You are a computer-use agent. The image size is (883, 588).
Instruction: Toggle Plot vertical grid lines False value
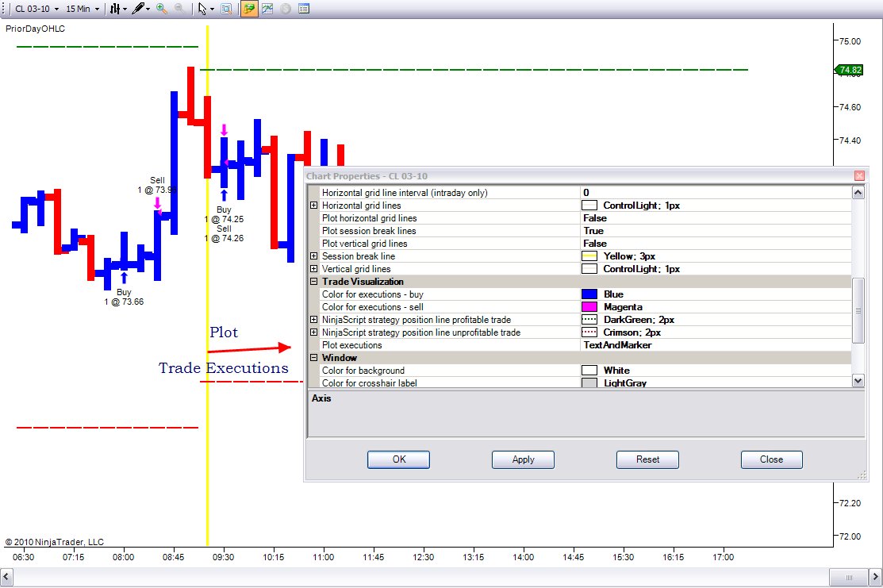(716, 244)
